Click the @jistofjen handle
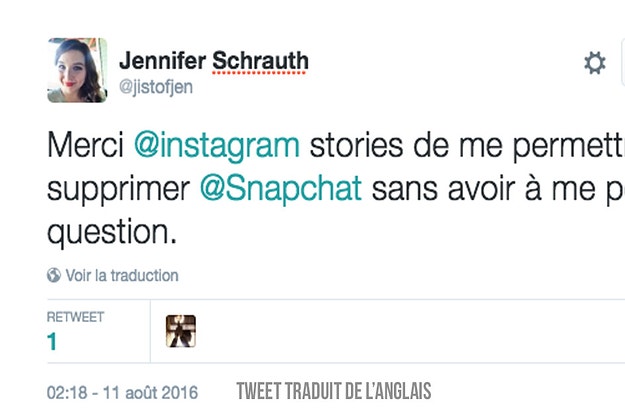Viewport: 625px width, 415px height. tap(156, 87)
